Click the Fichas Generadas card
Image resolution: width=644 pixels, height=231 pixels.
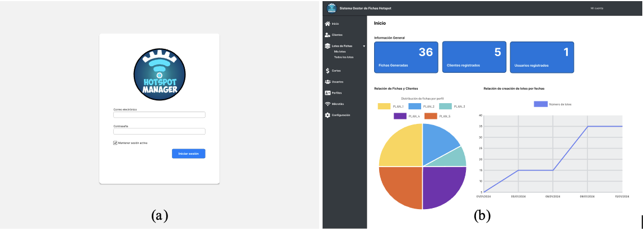406,57
